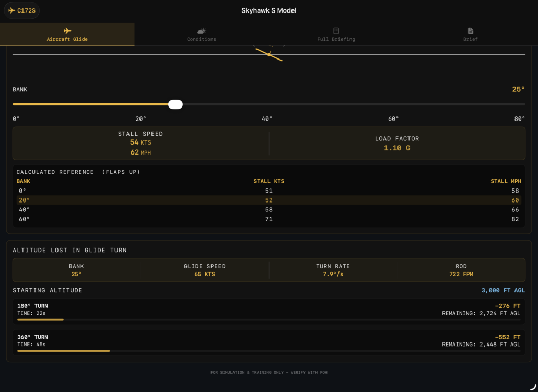Image resolution: width=538 pixels, height=392 pixels.
Task: Click the REMAINING: 2,724 FT AGL text
Action: pos(481,313)
